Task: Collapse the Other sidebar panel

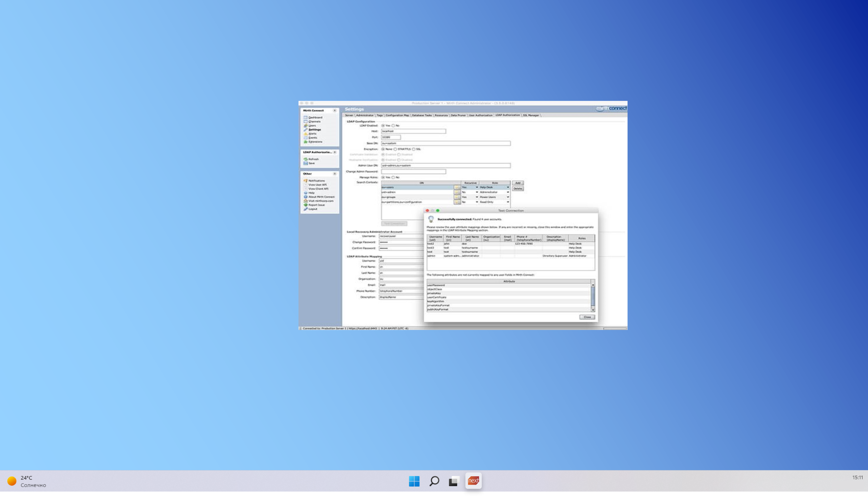Action: tap(335, 174)
